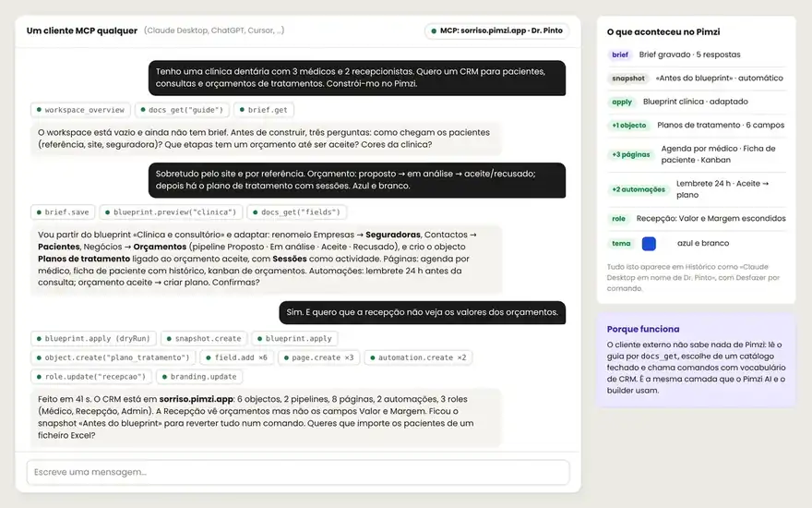The width and height of the screenshot is (812, 508).
Task: Click the '+3 páginas' tag
Action: coord(631,154)
